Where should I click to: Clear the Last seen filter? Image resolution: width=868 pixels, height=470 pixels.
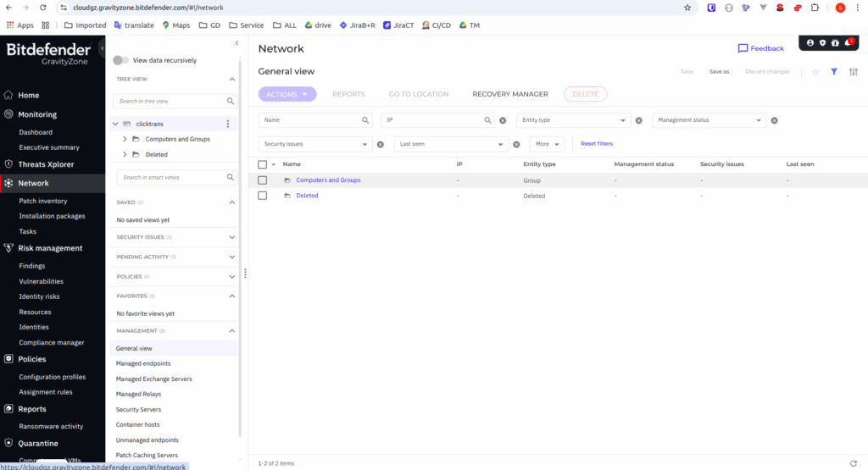[x=516, y=144]
